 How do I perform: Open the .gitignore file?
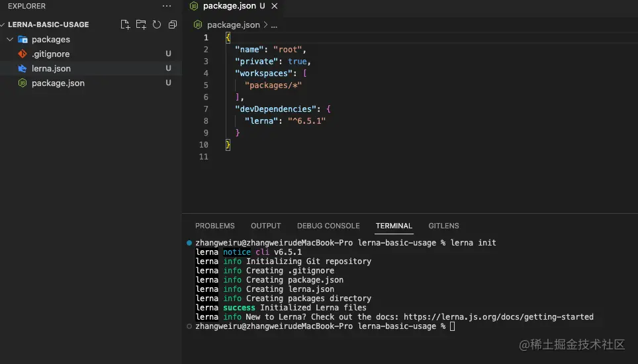[x=50, y=54]
